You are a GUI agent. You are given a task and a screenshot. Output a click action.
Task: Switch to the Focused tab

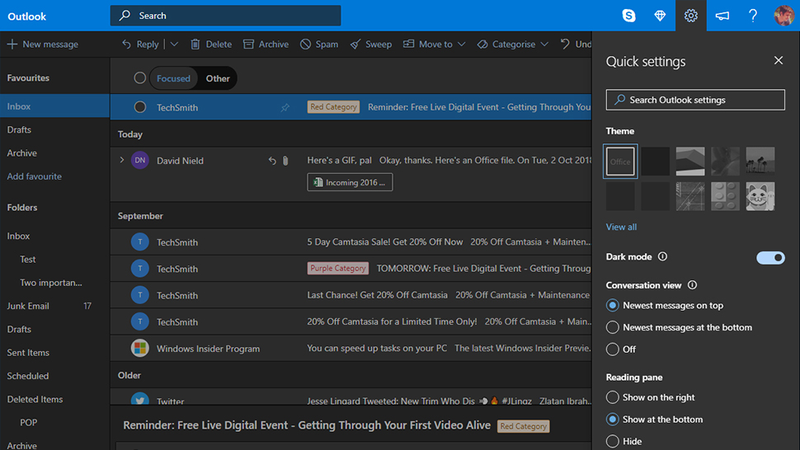173,79
